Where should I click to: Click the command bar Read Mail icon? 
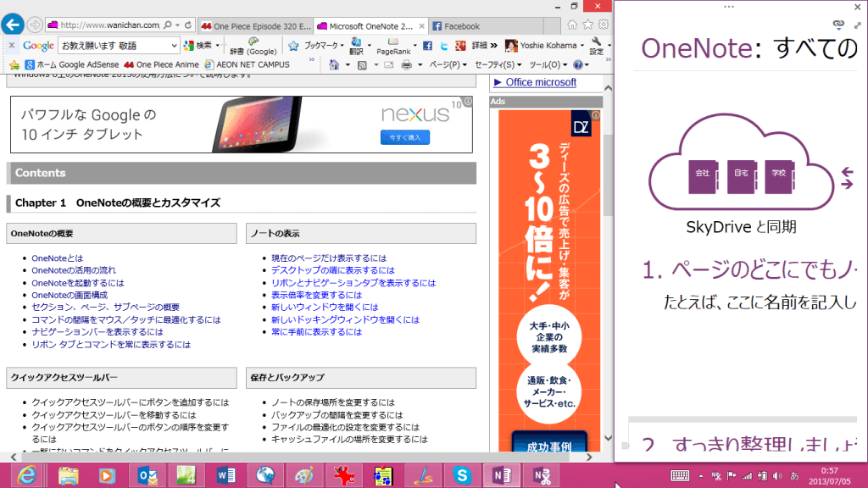click(x=388, y=64)
